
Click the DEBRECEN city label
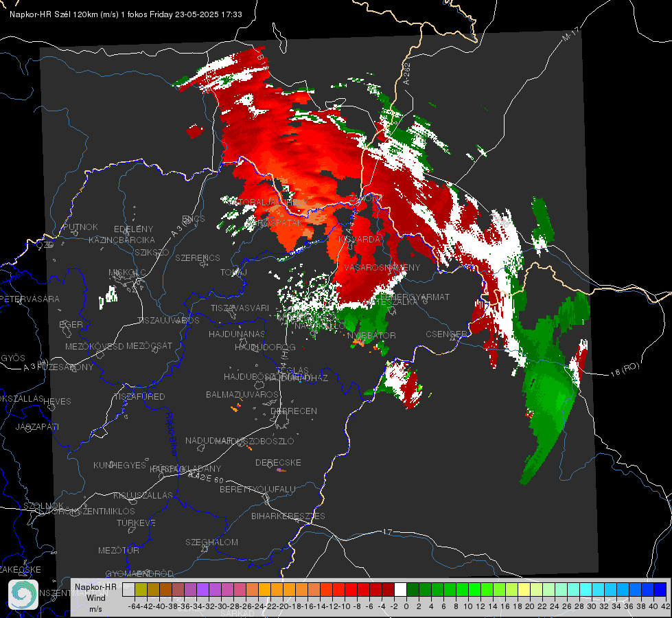point(294,411)
